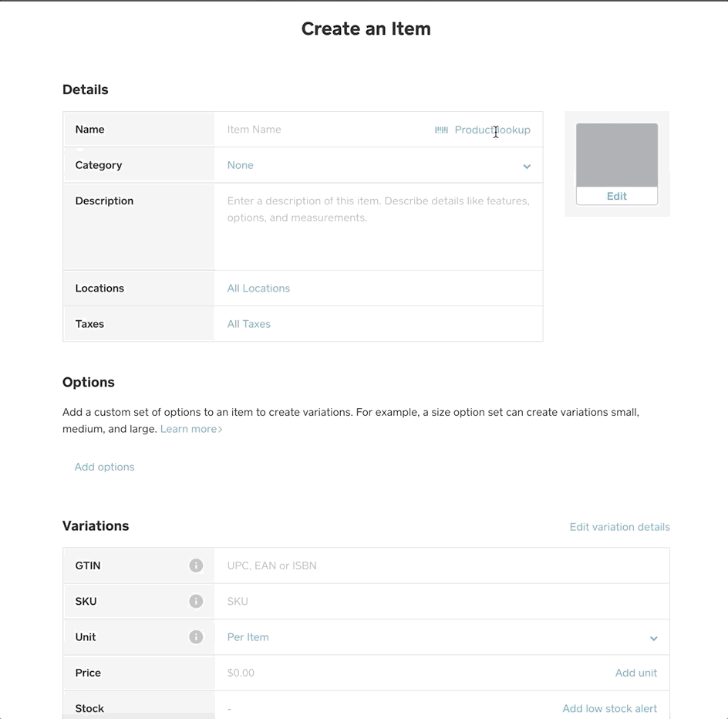Screen dimensions: 728x719
Task: Click the Product lookup link
Action: [492, 130]
